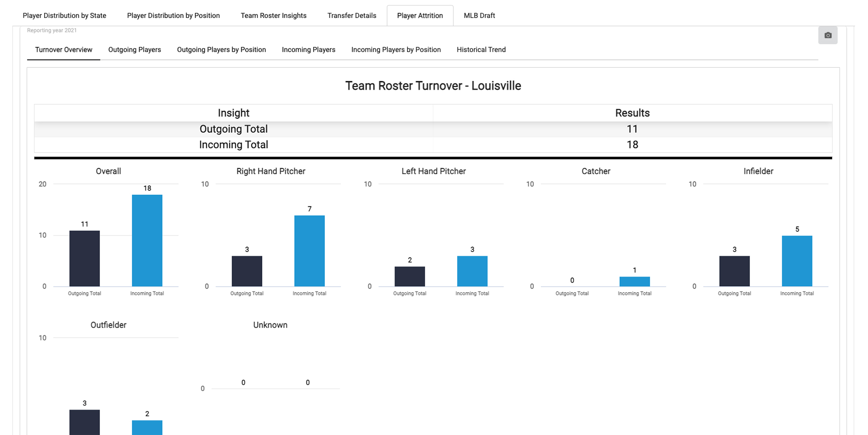Open Outgoing Players by Position sub-tab
Viewport: 868px width, 435px height.
click(221, 50)
